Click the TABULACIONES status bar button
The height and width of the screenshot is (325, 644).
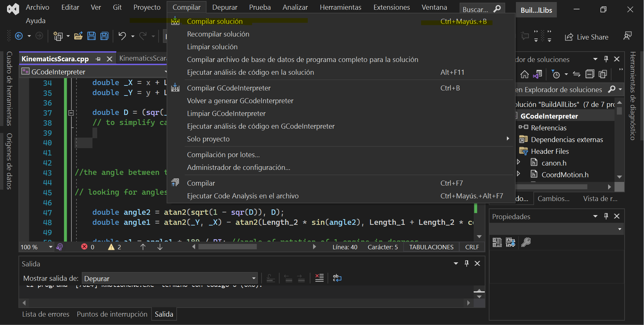[x=431, y=247]
